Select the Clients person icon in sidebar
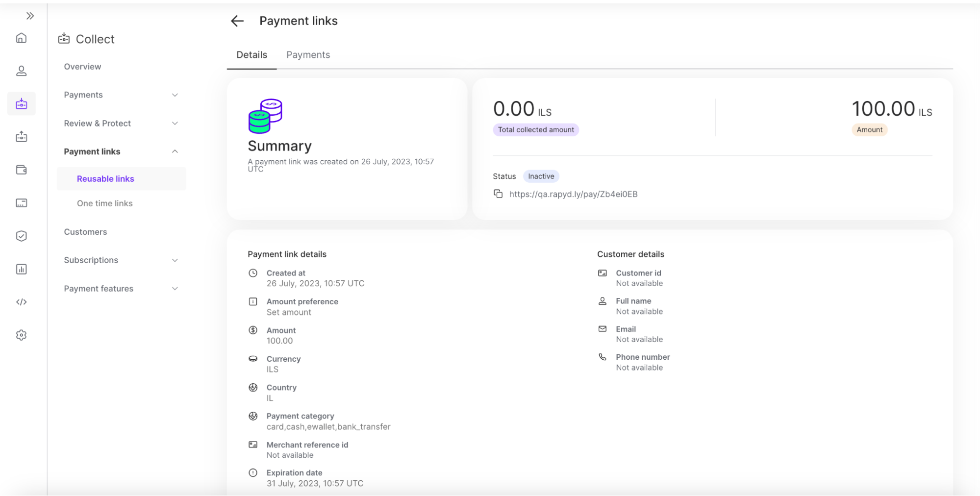 click(x=22, y=71)
